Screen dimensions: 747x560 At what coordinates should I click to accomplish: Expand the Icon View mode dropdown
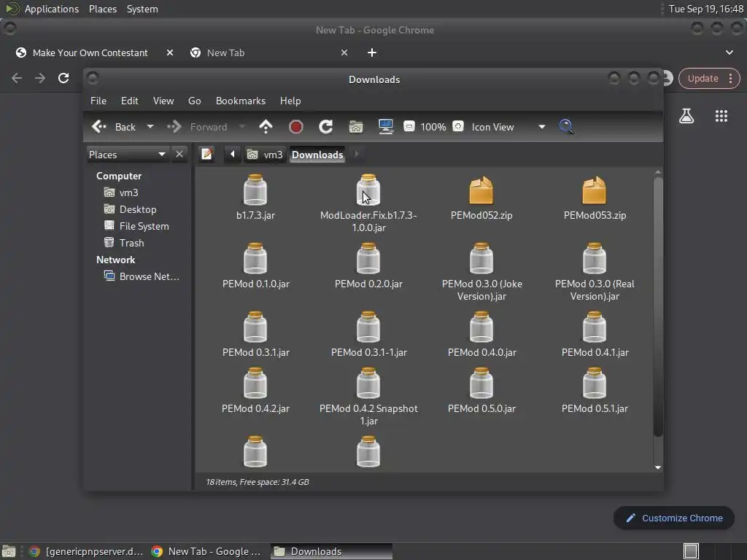click(541, 127)
